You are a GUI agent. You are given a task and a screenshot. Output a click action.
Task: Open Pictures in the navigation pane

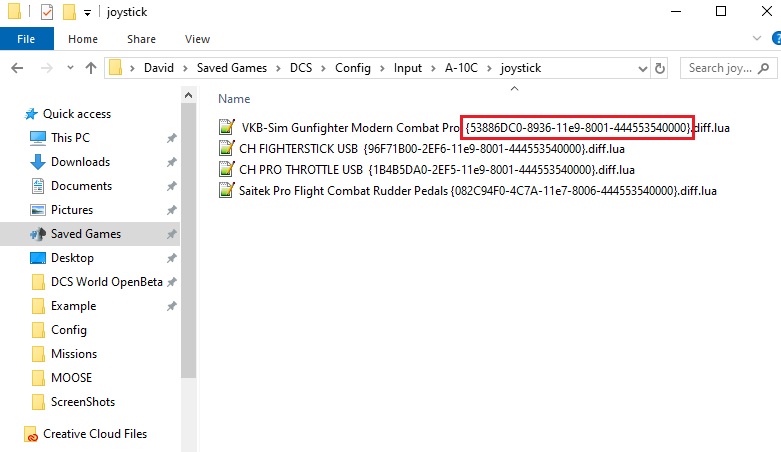coord(72,210)
